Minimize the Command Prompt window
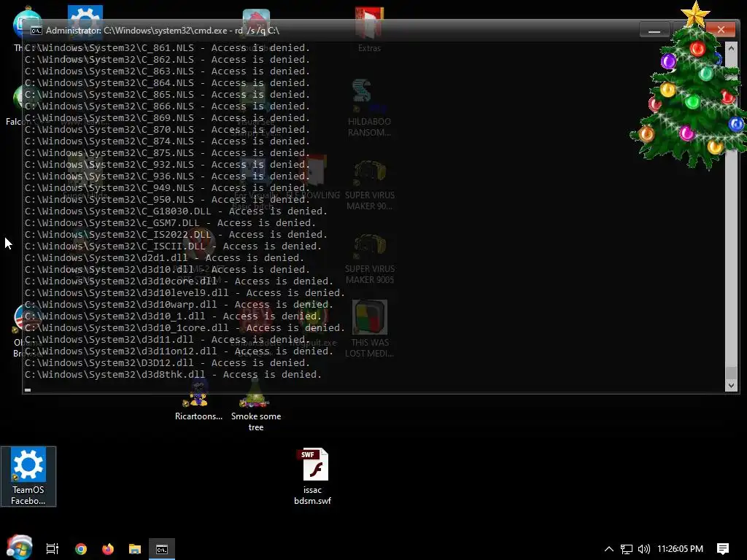This screenshot has height=560, width=747. point(654,30)
